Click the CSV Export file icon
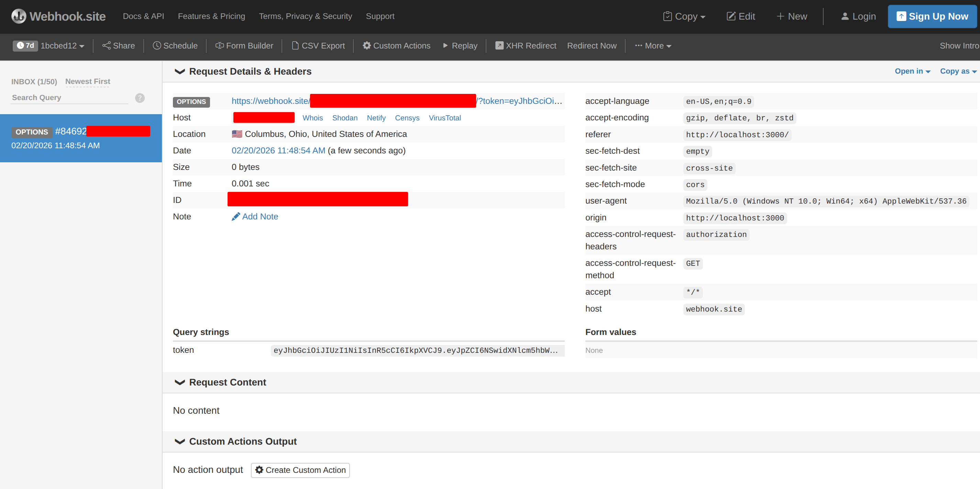 pos(295,46)
